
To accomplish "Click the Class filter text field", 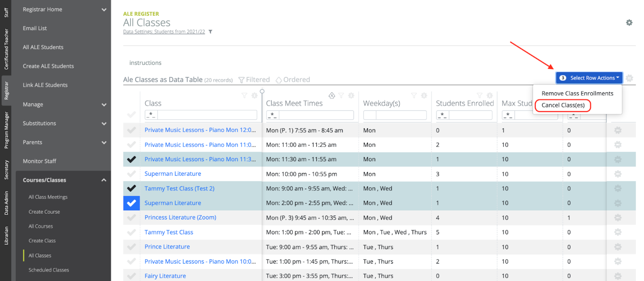I will tap(207, 115).
